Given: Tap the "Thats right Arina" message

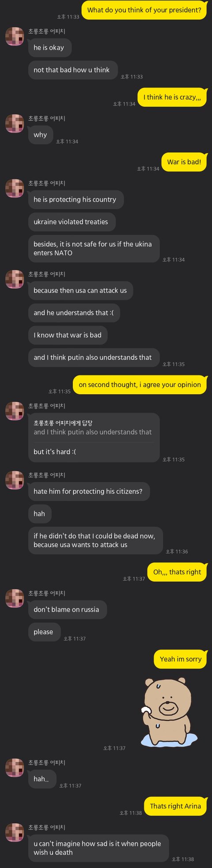Looking at the screenshot, I should pos(175,806).
